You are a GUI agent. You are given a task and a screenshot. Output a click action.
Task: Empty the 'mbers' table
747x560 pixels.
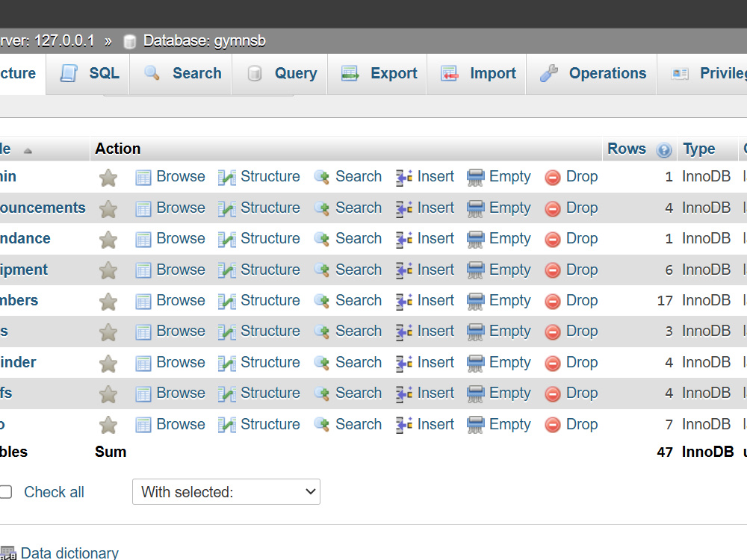point(509,300)
